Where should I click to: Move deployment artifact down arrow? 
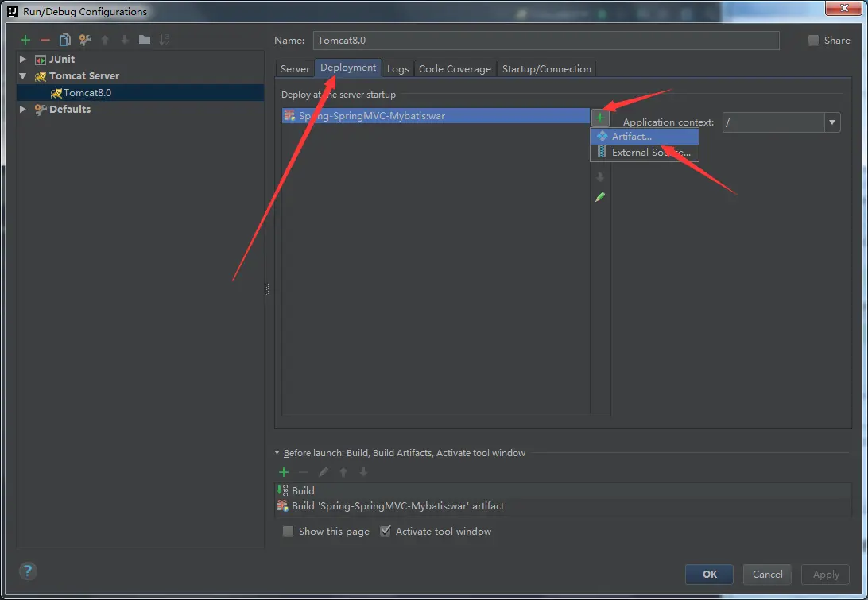(600, 177)
